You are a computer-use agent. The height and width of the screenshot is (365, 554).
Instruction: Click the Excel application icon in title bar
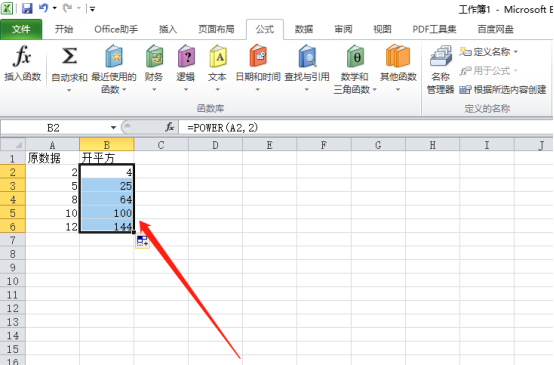7,8
